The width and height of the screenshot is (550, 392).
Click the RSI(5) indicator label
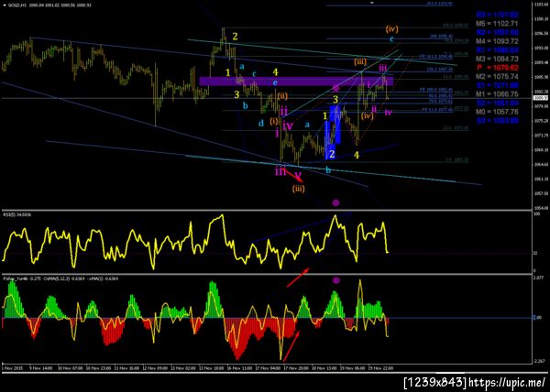click(16, 214)
